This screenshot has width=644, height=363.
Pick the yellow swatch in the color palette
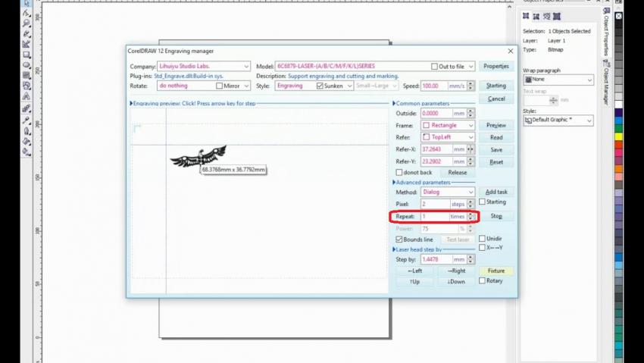click(x=618, y=137)
